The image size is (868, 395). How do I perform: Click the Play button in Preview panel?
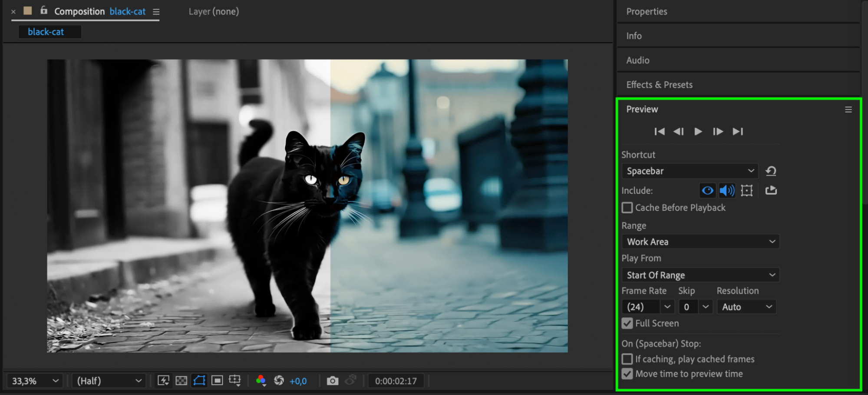698,132
